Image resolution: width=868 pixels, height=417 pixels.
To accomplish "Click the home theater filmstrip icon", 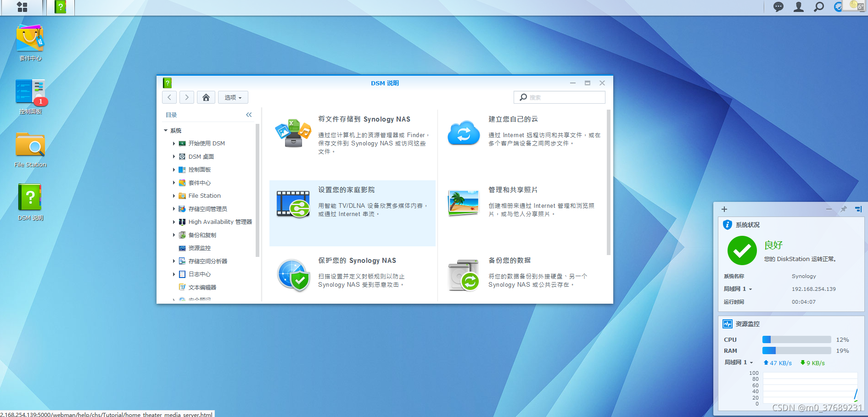I will [x=293, y=204].
